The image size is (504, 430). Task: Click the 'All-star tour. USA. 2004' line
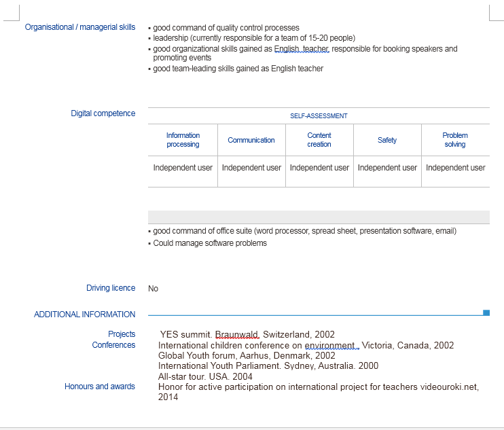(x=205, y=376)
